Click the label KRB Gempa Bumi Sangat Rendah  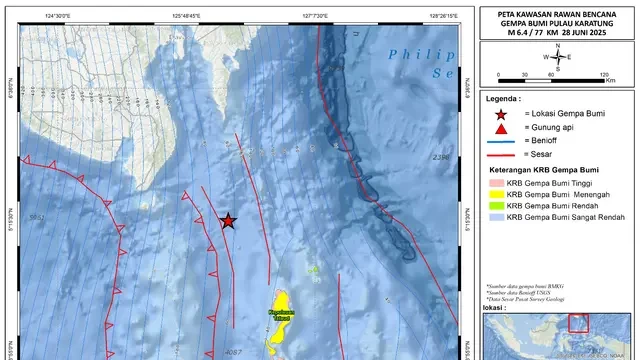566,218
